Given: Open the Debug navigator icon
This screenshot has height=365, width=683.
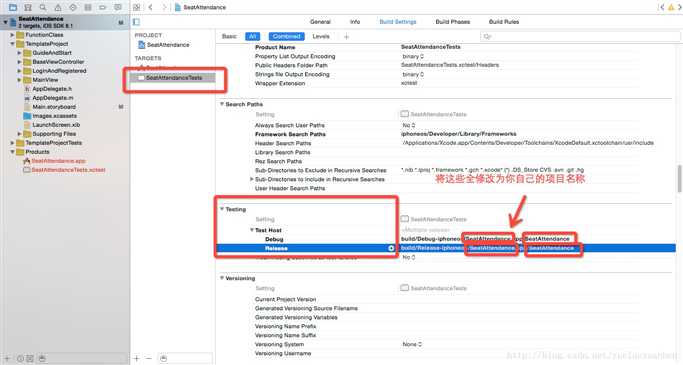Looking at the screenshot, I should click(88, 7).
